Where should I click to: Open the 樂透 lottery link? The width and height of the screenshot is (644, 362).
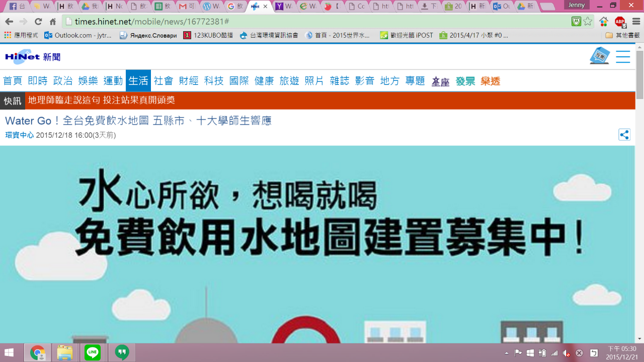490,81
